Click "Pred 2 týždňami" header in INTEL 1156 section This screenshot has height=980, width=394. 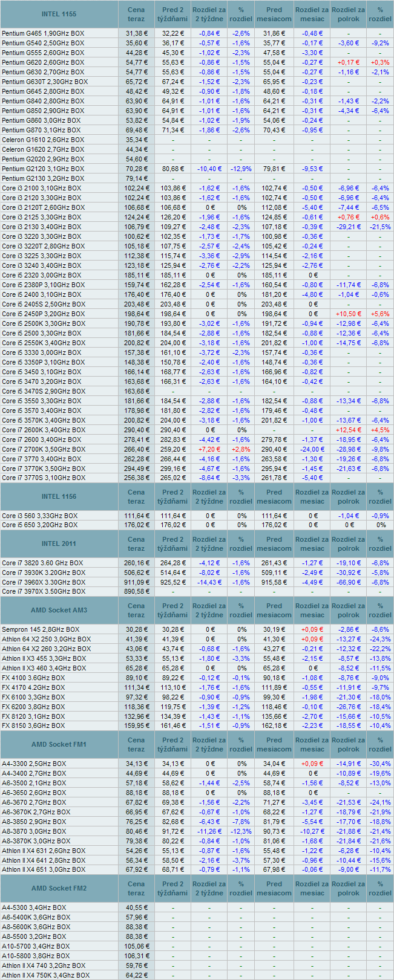pyautogui.click(x=172, y=496)
